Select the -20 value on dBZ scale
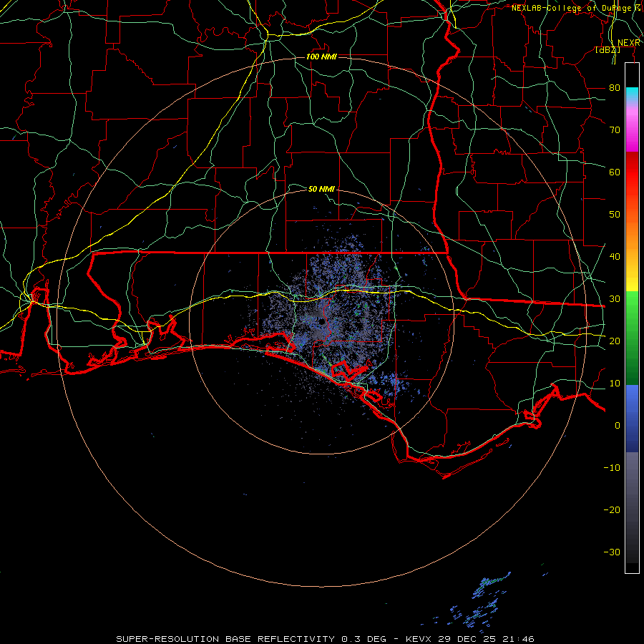This screenshot has height=644, width=644. point(612,509)
